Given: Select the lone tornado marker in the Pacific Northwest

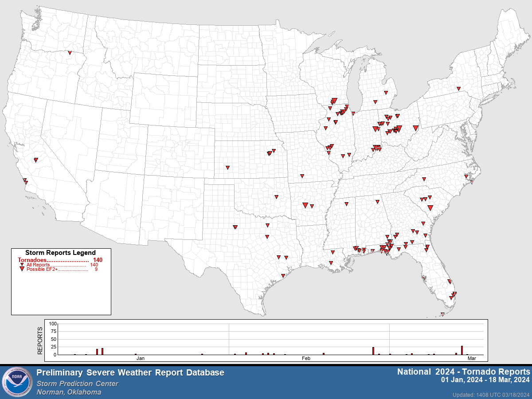Looking at the screenshot, I should (70, 53).
